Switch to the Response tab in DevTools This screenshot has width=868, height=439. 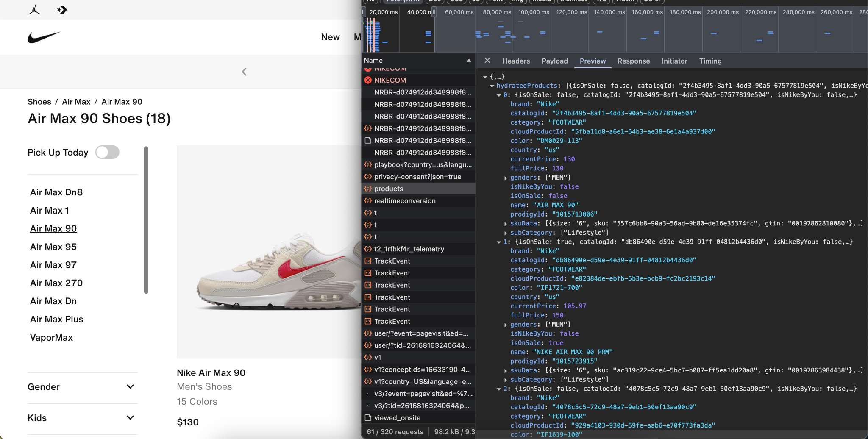click(633, 61)
